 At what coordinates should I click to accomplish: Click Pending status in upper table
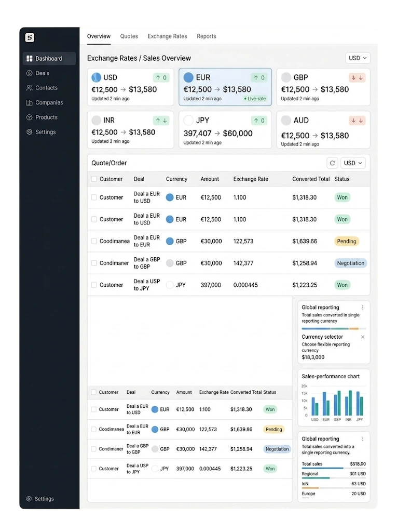coord(347,241)
